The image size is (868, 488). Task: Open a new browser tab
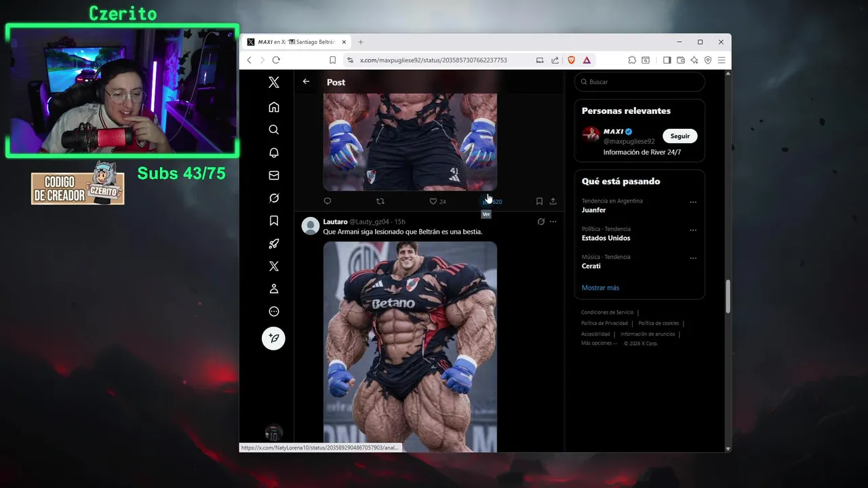pos(360,42)
